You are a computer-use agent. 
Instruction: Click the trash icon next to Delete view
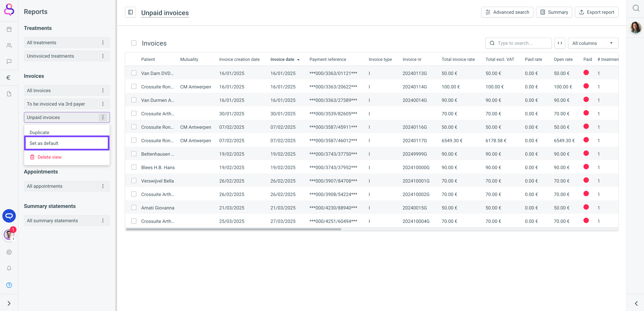pyautogui.click(x=32, y=157)
